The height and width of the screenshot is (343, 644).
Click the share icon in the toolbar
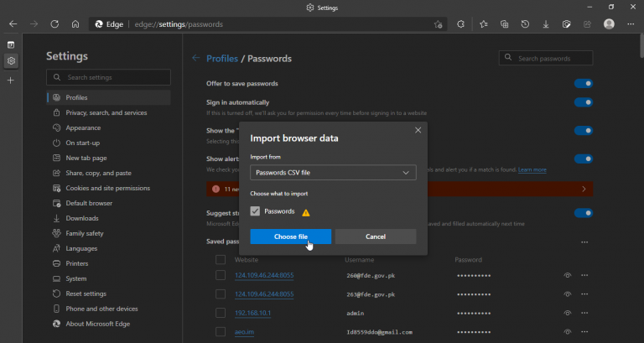tap(587, 24)
